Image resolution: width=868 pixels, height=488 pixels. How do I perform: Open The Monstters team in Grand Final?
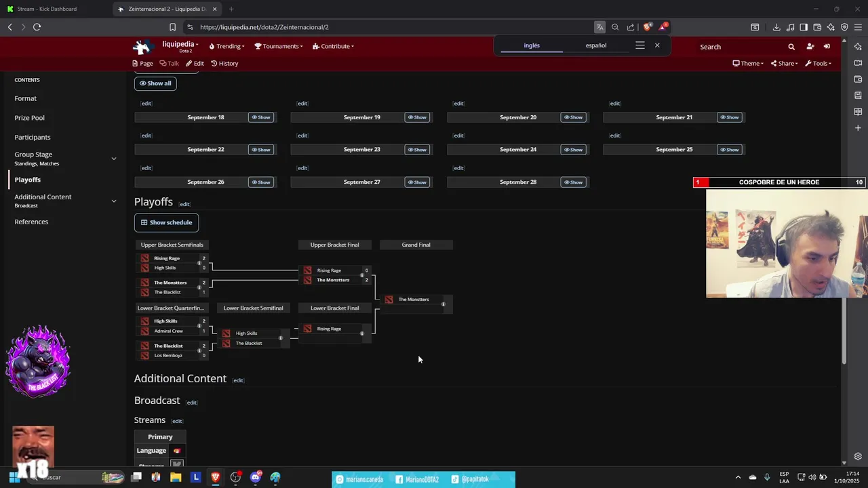414,300
